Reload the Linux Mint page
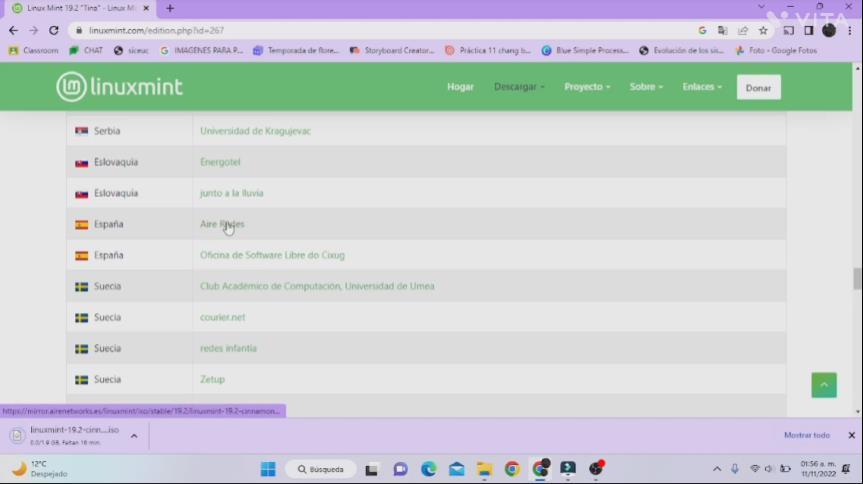Viewport: 863px width, 484px height. [54, 31]
